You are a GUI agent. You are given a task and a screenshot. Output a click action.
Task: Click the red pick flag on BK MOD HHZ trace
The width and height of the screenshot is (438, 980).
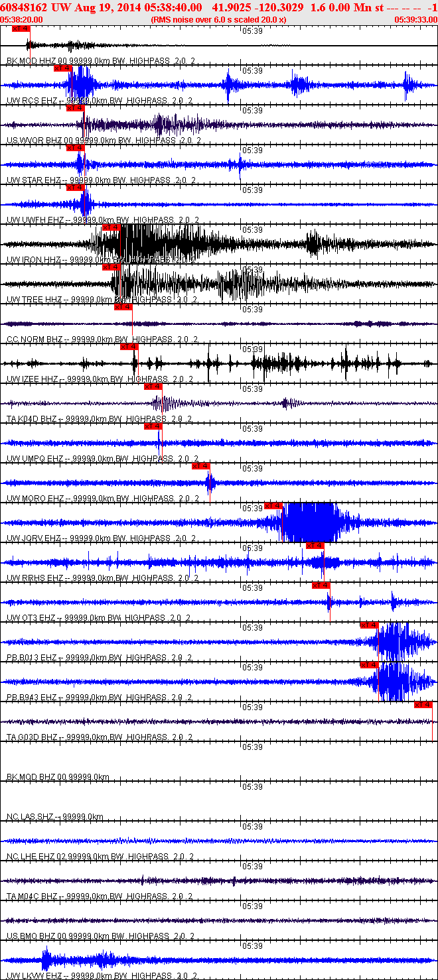(x=21, y=29)
